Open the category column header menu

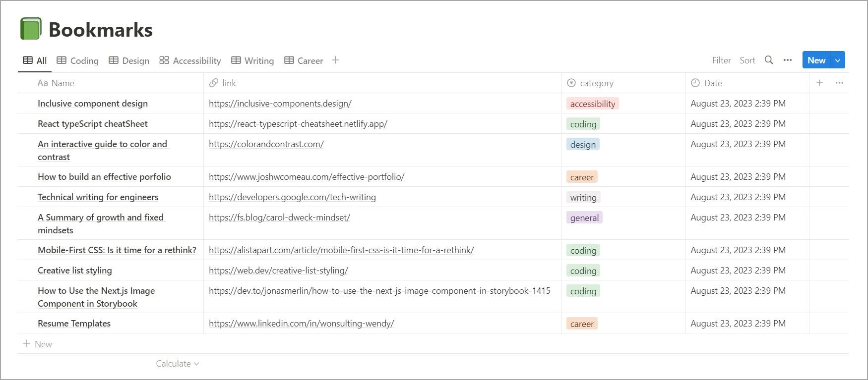[x=596, y=83]
